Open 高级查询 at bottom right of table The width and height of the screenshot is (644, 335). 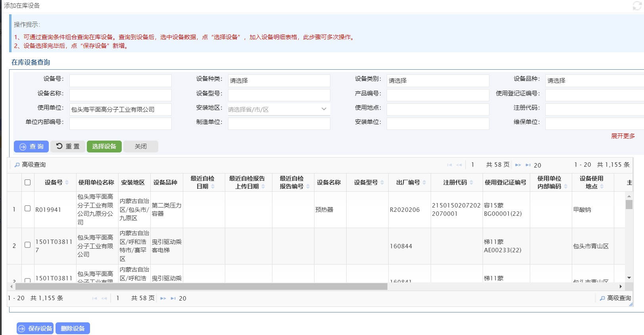615,298
